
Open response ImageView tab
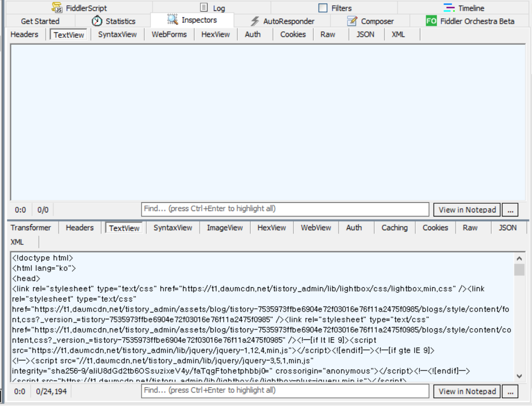point(225,227)
